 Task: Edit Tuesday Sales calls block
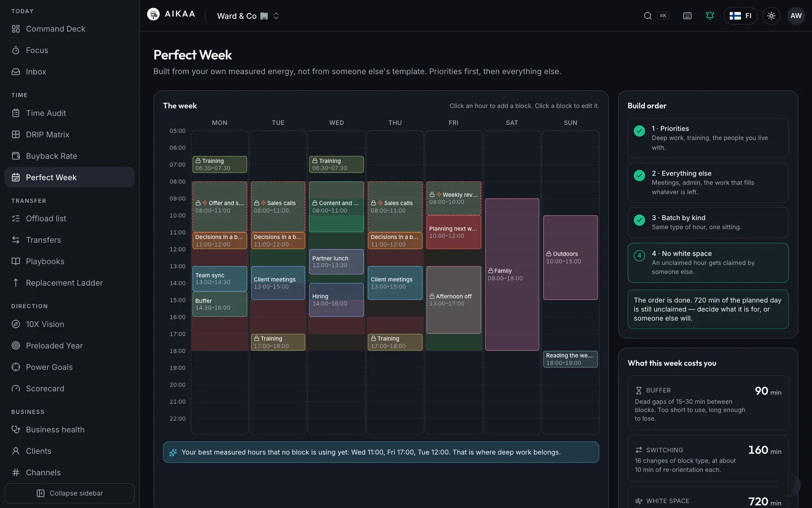pos(278,207)
